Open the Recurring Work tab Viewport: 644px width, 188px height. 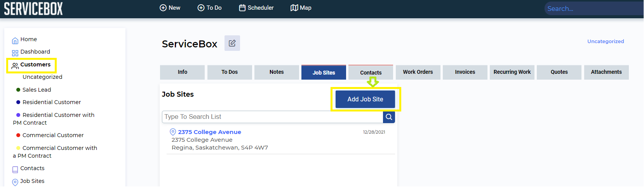[512, 72]
